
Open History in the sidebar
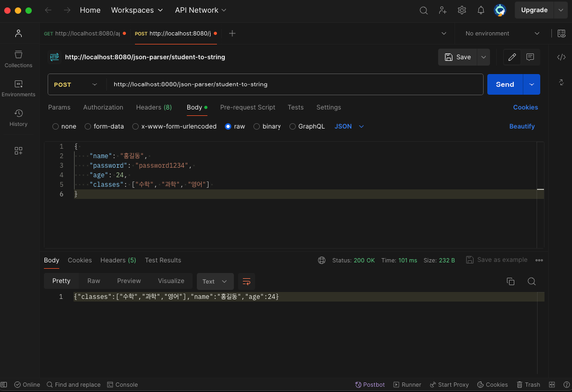[x=18, y=118]
